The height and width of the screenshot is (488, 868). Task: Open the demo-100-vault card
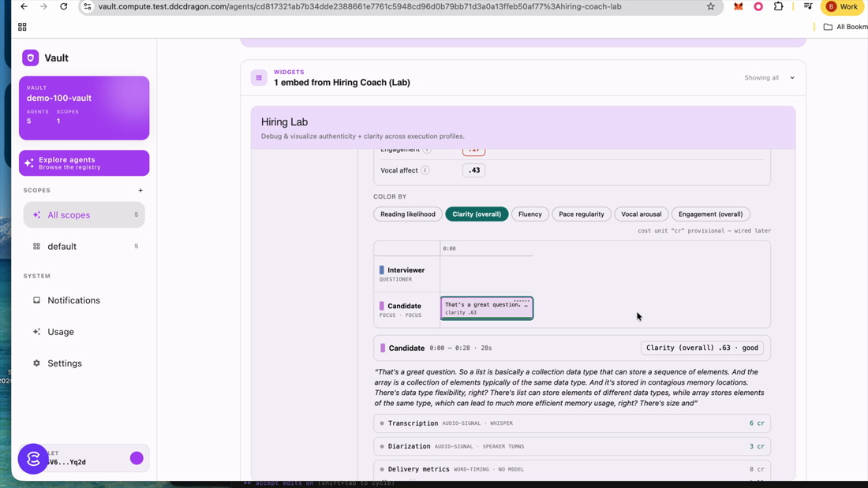point(84,108)
